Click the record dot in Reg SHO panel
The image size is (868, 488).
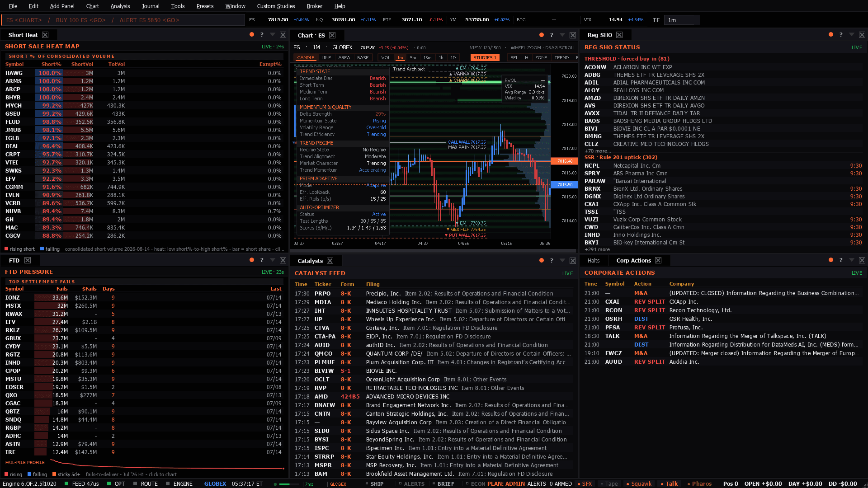(831, 35)
